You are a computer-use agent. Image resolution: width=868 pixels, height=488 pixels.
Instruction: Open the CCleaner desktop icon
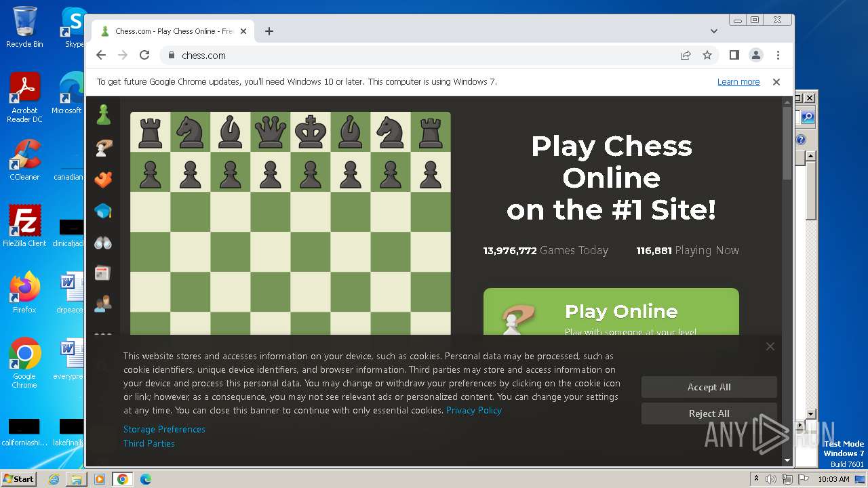tap(24, 160)
